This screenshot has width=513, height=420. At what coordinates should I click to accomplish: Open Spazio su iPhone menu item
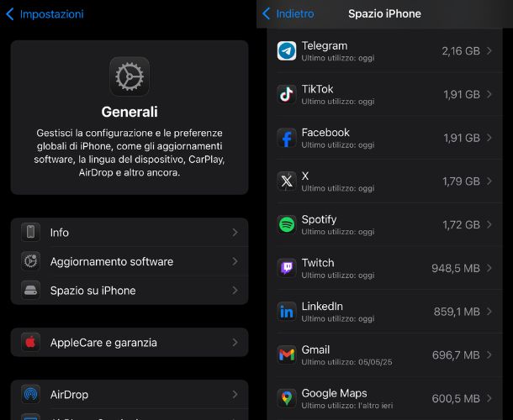pos(130,291)
